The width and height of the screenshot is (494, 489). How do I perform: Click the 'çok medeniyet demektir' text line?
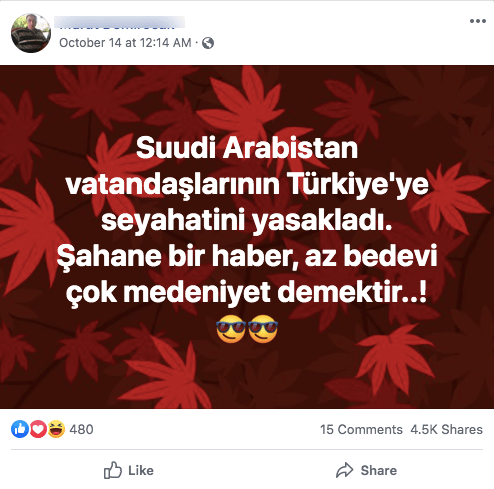tap(246, 293)
